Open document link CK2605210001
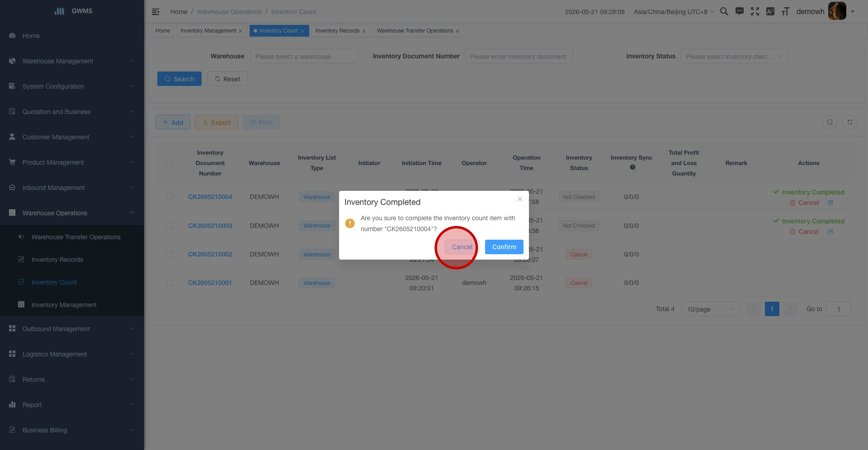The width and height of the screenshot is (868, 450). tap(210, 283)
